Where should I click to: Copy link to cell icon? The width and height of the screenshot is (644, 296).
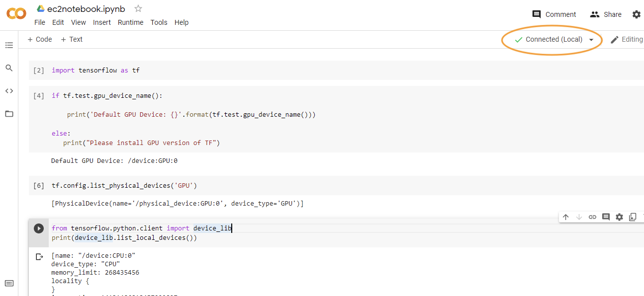(x=592, y=217)
